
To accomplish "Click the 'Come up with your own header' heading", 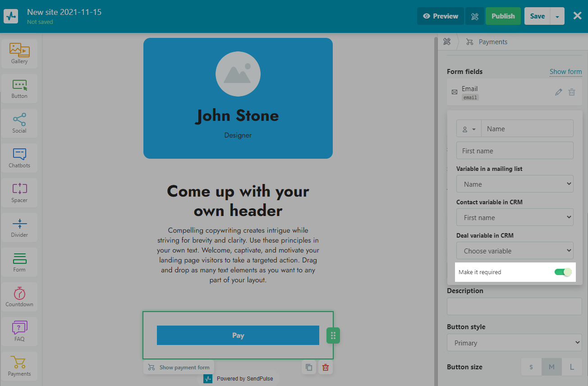I will coord(238,201).
